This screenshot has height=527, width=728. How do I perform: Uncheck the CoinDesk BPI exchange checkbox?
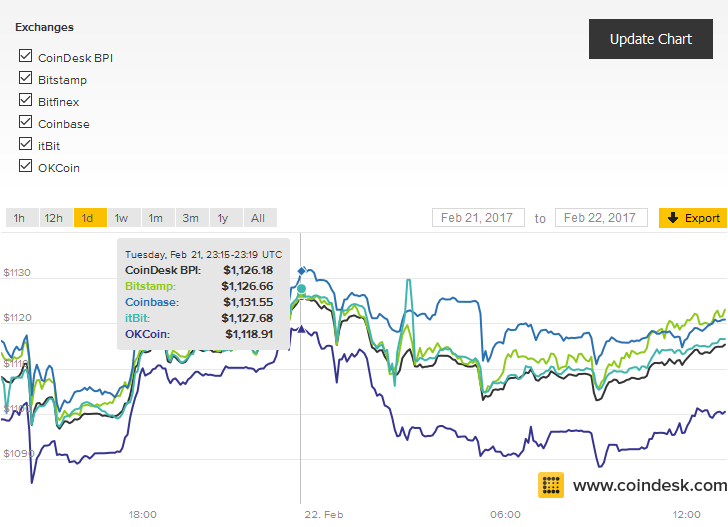click(x=26, y=56)
